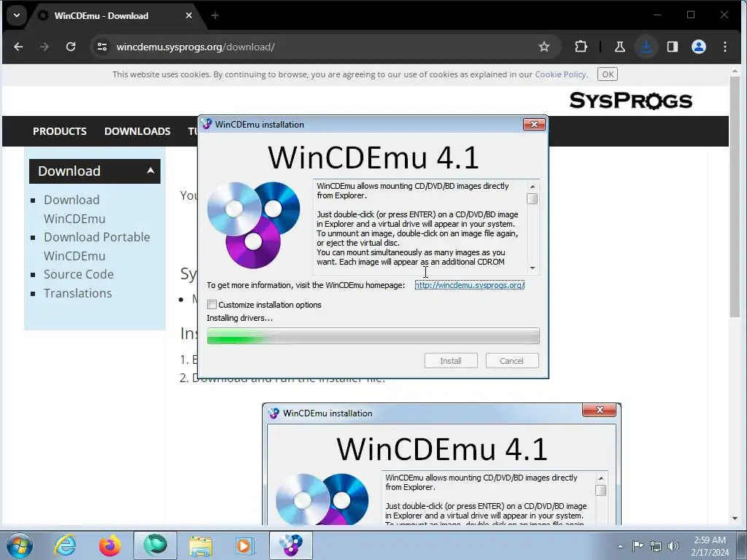Select the WinCDEmu - Download tab
The width and height of the screenshot is (747, 560).
pos(116,15)
